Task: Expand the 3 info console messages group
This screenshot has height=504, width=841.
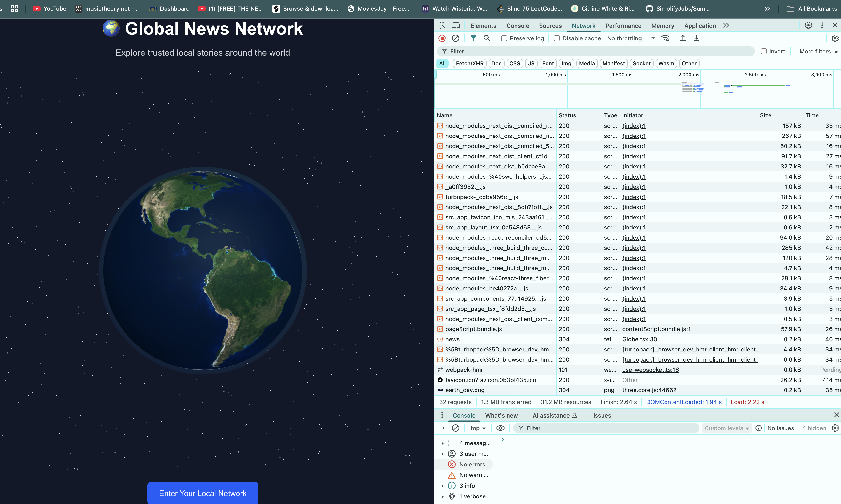Action: [x=442, y=486]
